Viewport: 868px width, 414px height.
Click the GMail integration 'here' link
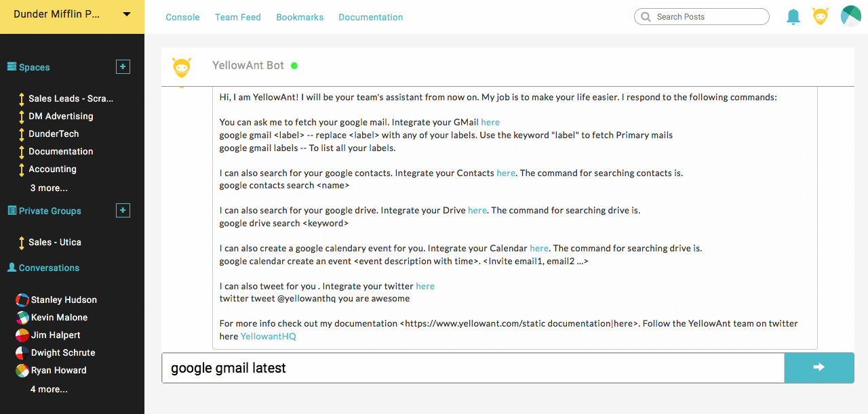[490, 122]
